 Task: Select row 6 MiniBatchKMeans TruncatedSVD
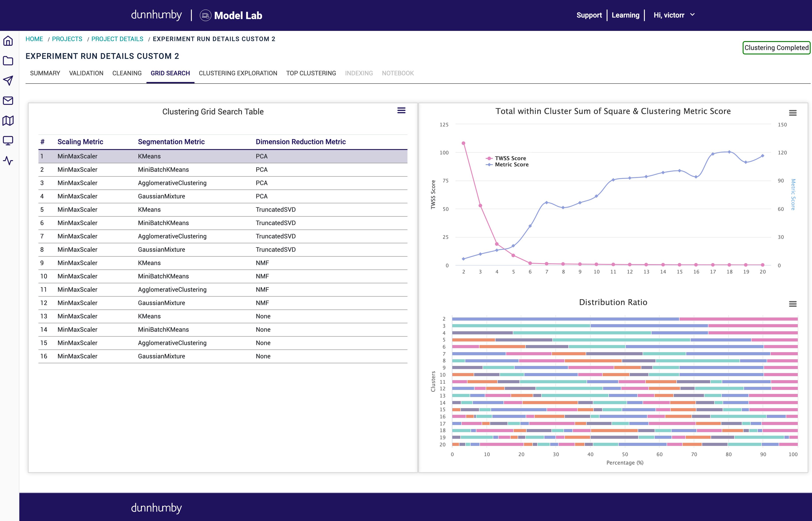coord(223,223)
